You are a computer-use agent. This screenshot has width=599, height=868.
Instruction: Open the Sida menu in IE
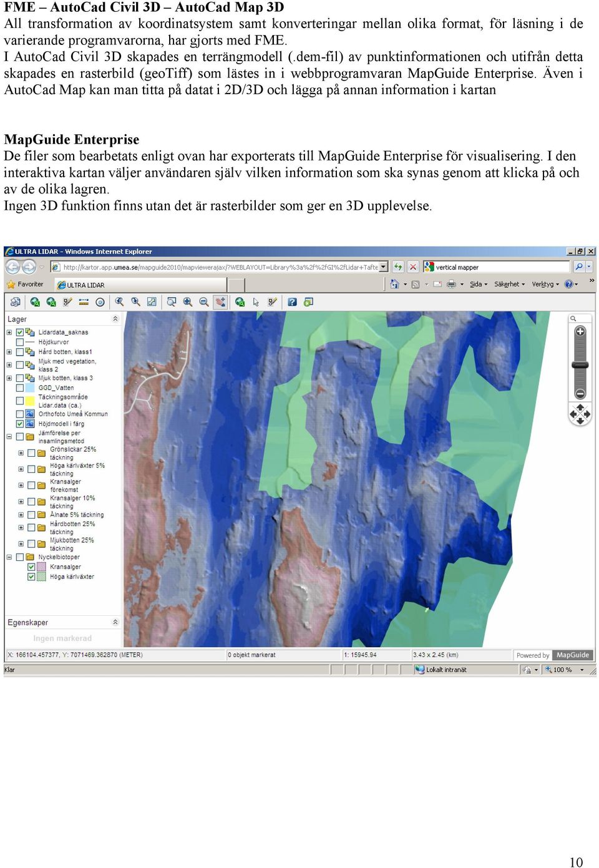click(478, 285)
